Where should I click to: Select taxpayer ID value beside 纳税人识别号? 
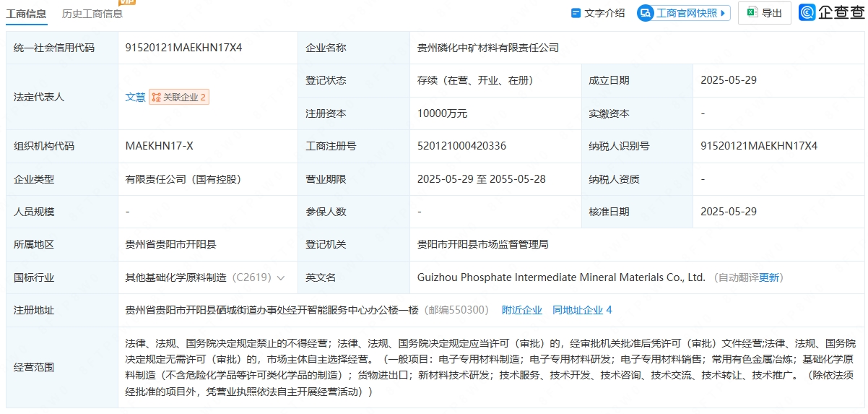759,146
